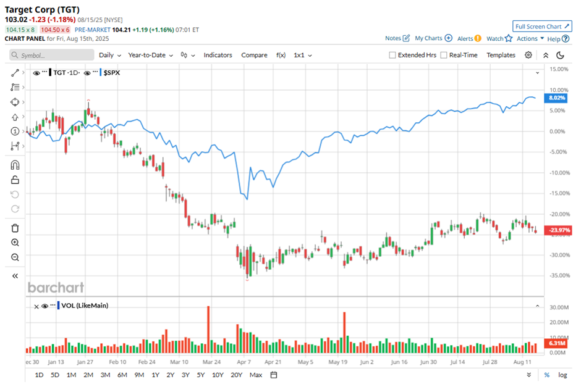The image size is (581, 392).
Task: Select the 1Y time range
Action: [x=156, y=375]
